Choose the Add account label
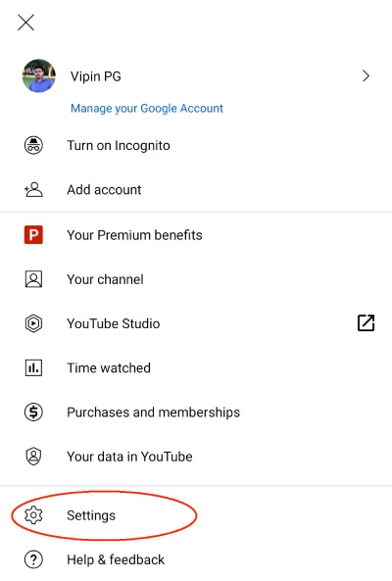392x581 pixels. 104,190
